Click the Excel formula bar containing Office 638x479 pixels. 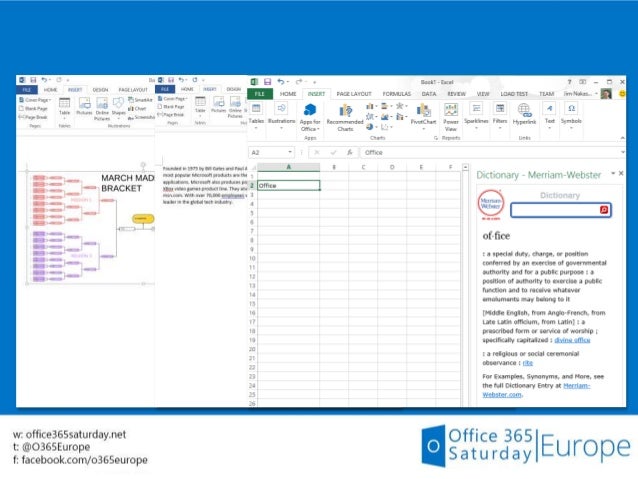pyautogui.click(x=491, y=152)
